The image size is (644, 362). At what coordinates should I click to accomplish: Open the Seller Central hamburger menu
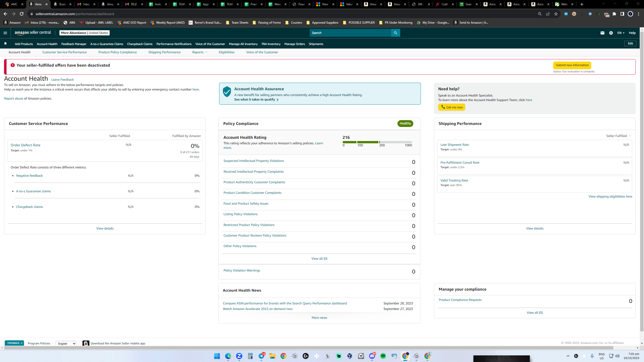tap(5, 33)
